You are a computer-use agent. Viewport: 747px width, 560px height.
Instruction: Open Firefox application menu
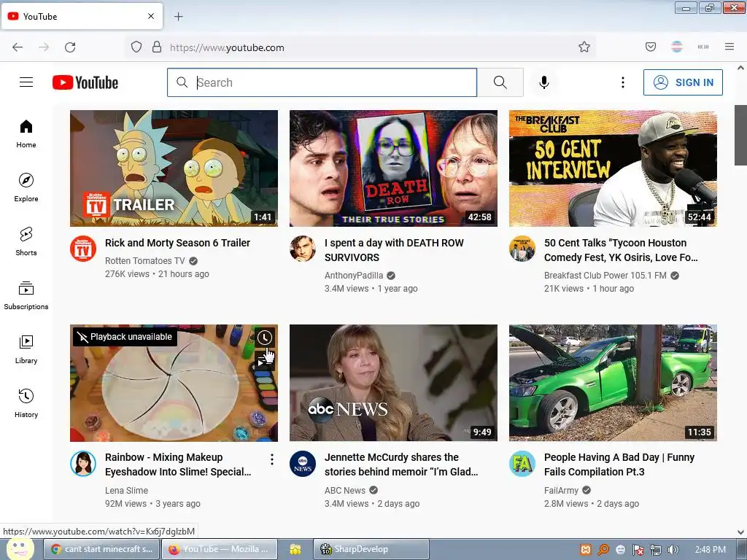point(729,47)
